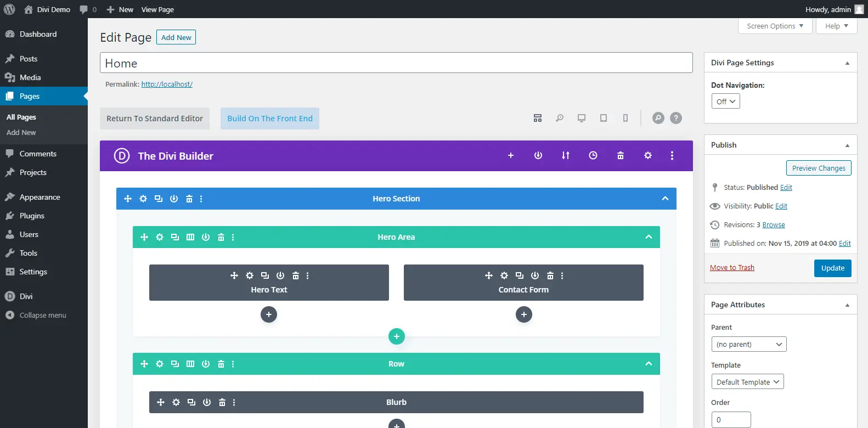Toggle Hero Section power icon
The width and height of the screenshot is (868, 428).
(x=174, y=199)
